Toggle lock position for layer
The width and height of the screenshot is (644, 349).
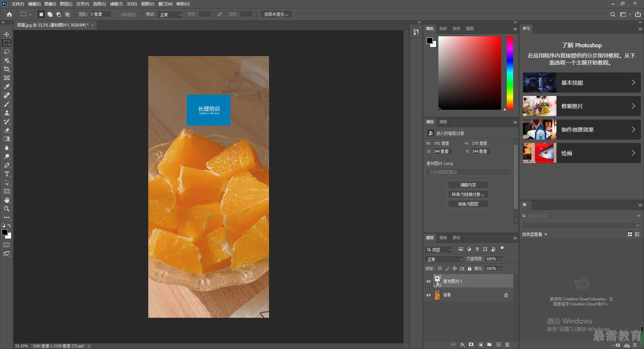point(454,268)
